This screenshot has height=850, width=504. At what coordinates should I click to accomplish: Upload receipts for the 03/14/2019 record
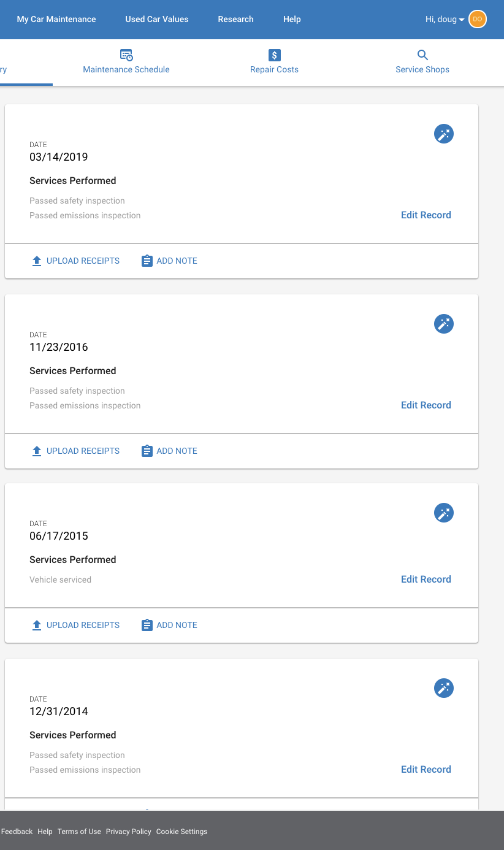[75, 261]
